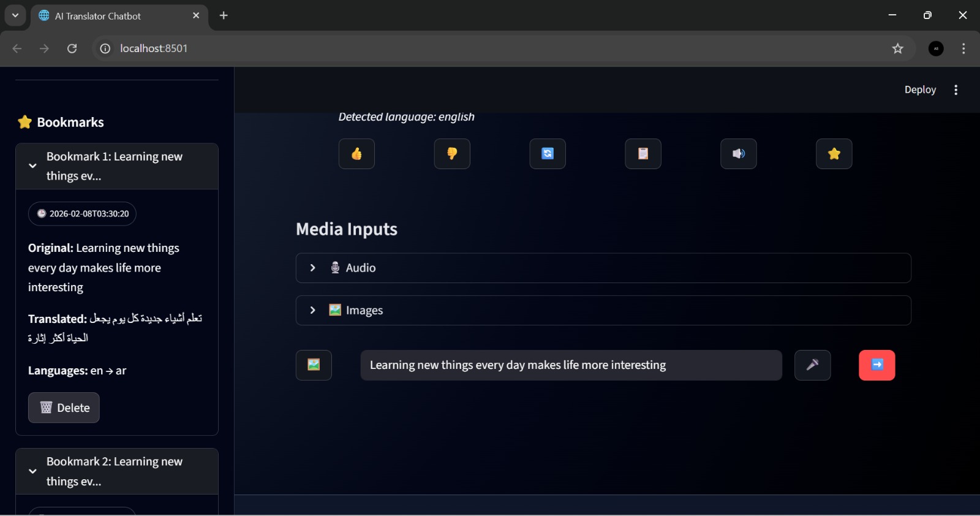Click the image upload button beside text input
Viewport: 980px width, 516px height.
(314, 365)
